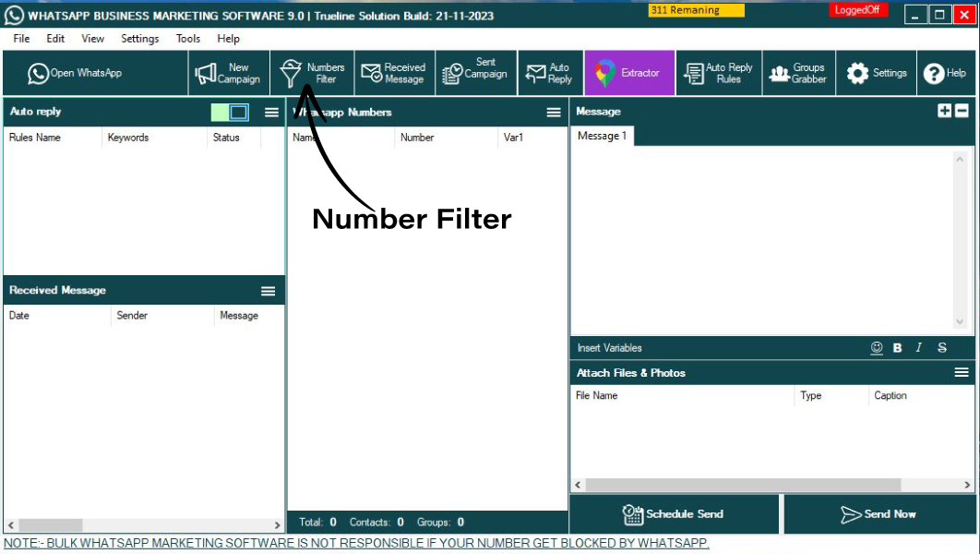Click the Schedule Send button

(x=674, y=514)
